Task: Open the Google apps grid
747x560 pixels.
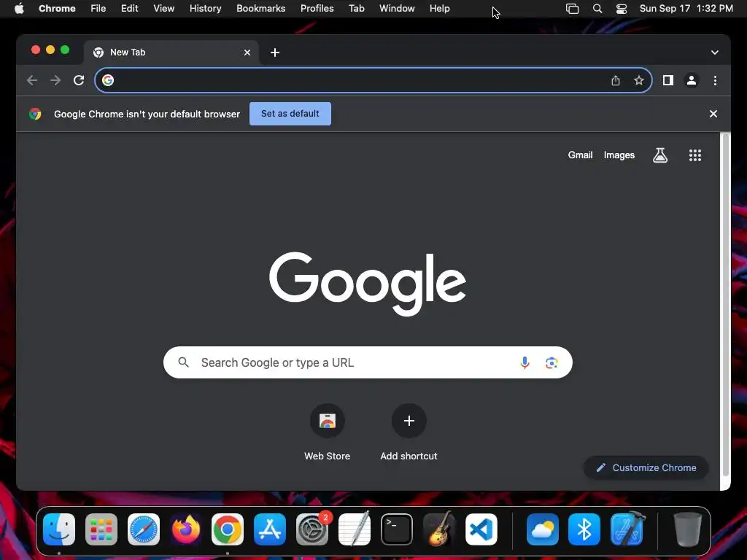Action: [x=694, y=155]
